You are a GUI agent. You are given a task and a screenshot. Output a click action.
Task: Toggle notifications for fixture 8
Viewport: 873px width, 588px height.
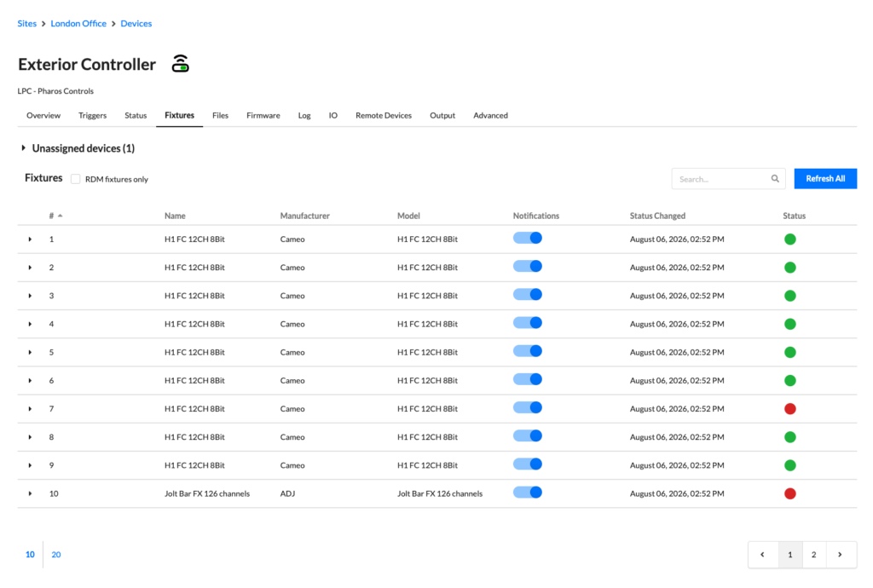(527, 436)
